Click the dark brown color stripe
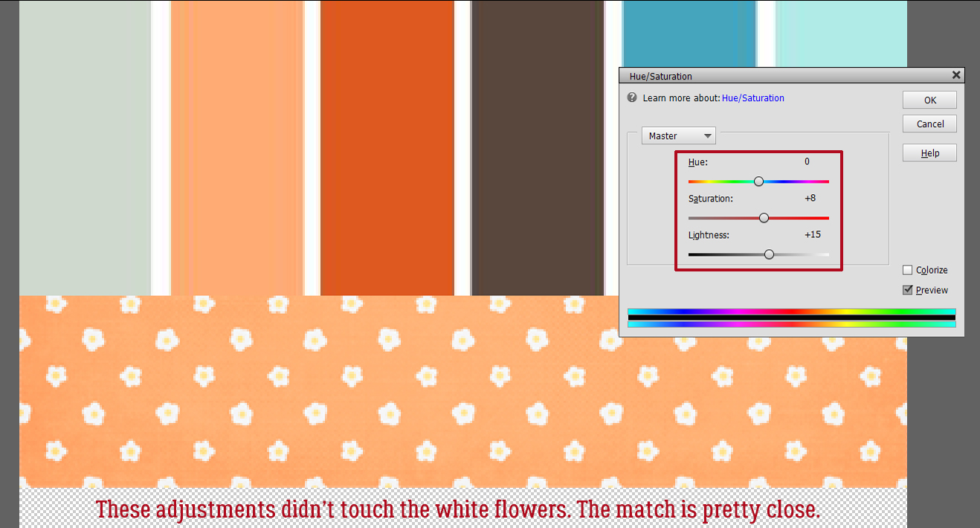Image resolution: width=980 pixels, height=528 pixels. click(538, 147)
